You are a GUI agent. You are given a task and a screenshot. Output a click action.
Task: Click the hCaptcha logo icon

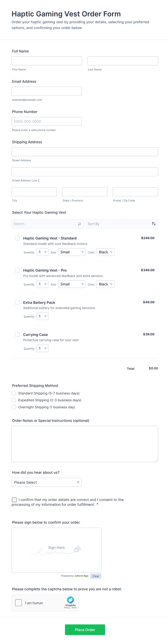[x=70, y=599]
